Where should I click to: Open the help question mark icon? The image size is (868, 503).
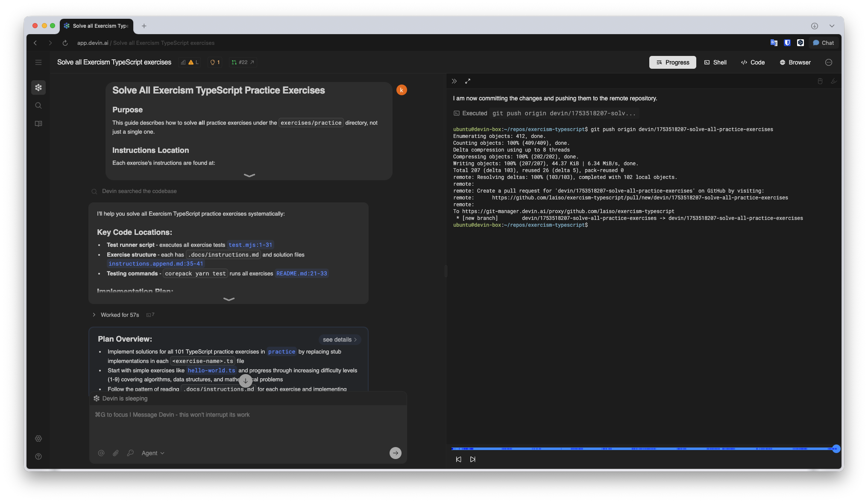click(38, 456)
